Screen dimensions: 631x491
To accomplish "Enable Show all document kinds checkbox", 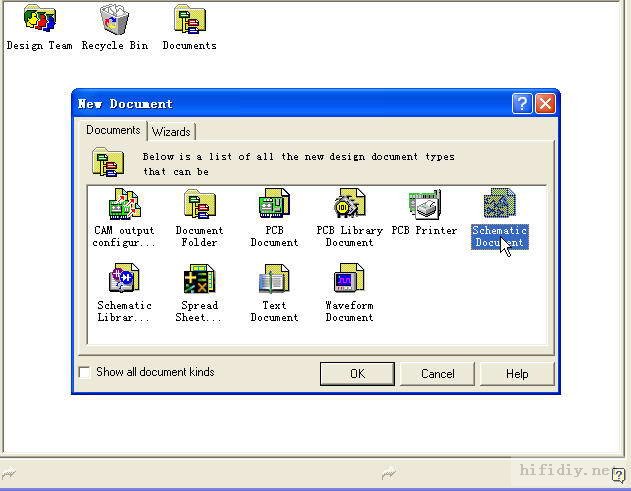I will 85,373.
